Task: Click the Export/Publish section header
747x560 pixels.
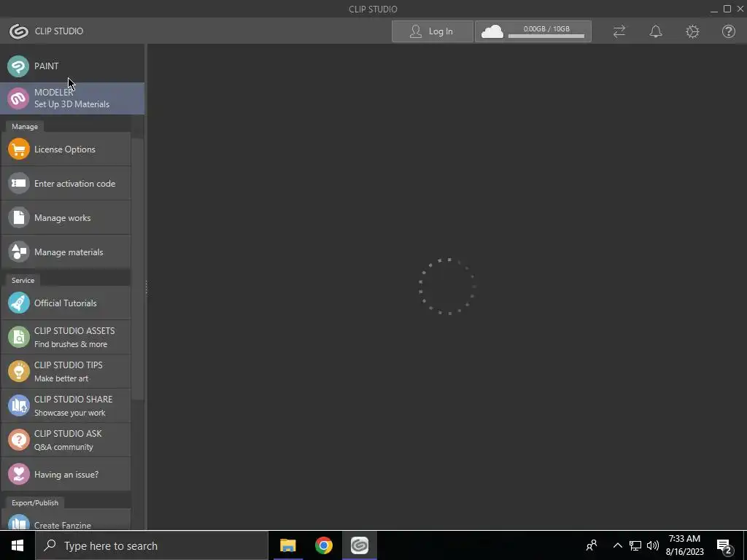Action: (x=35, y=503)
